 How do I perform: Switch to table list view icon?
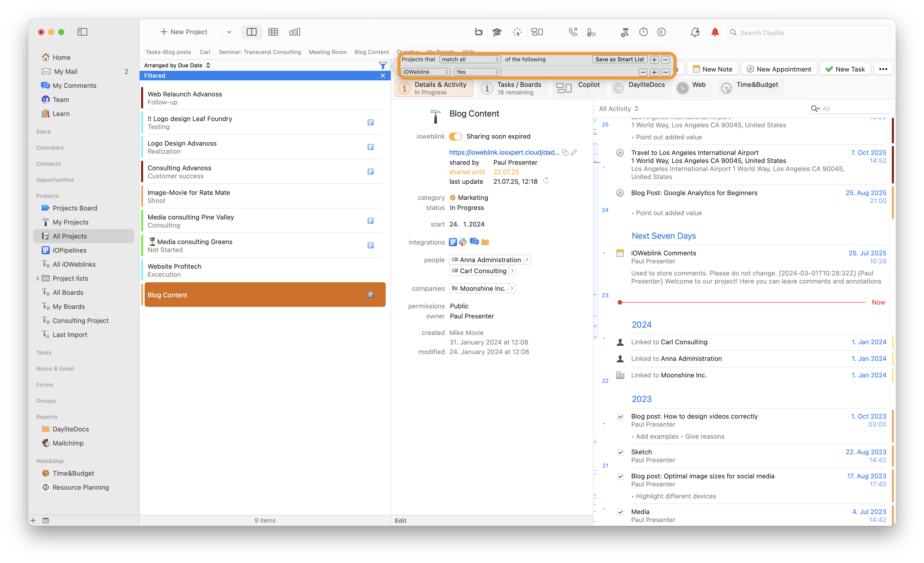273,32
